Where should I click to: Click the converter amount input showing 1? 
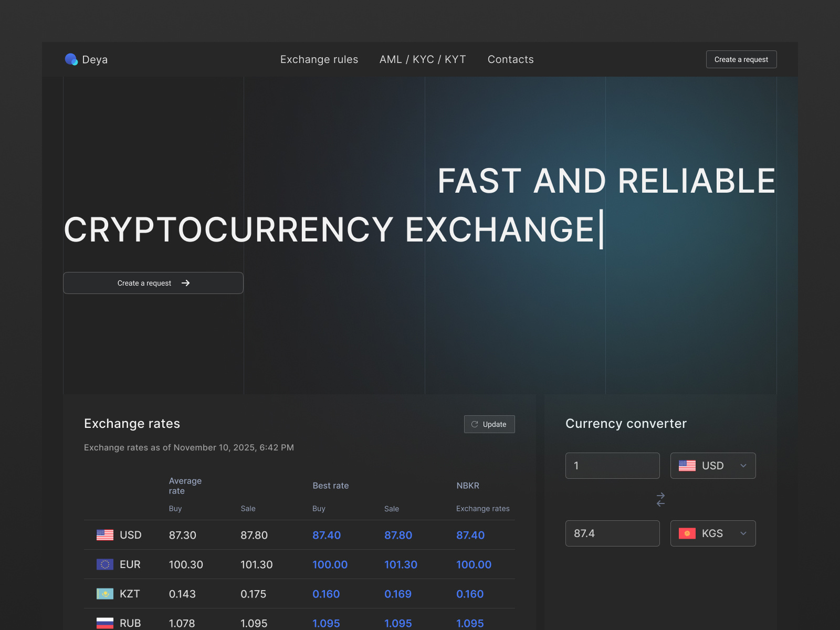(612, 466)
